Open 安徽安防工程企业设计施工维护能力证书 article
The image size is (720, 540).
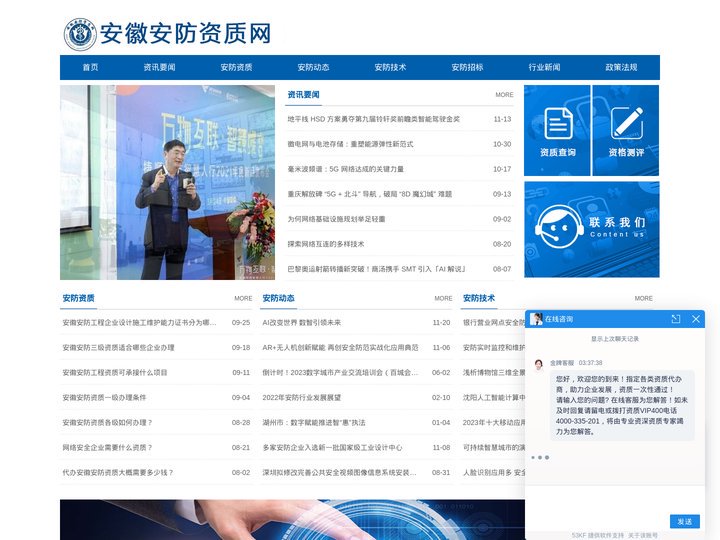pyautogui.click(x=139, y=323)
